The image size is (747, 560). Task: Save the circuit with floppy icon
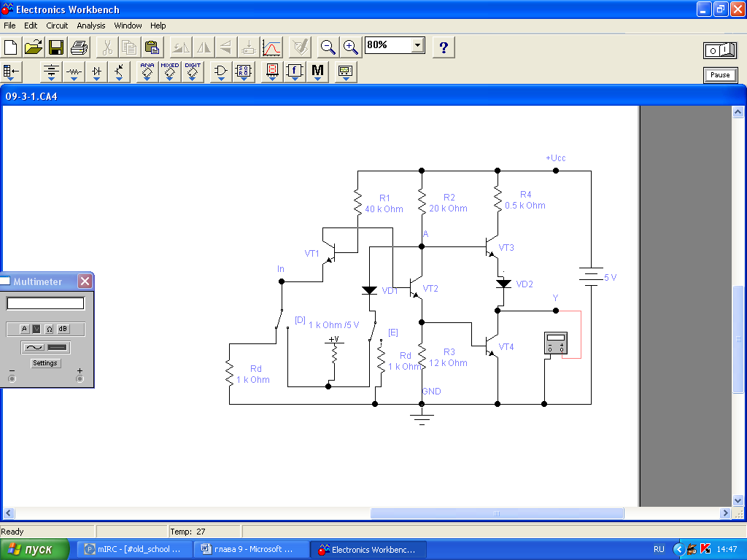coord(56,47)
